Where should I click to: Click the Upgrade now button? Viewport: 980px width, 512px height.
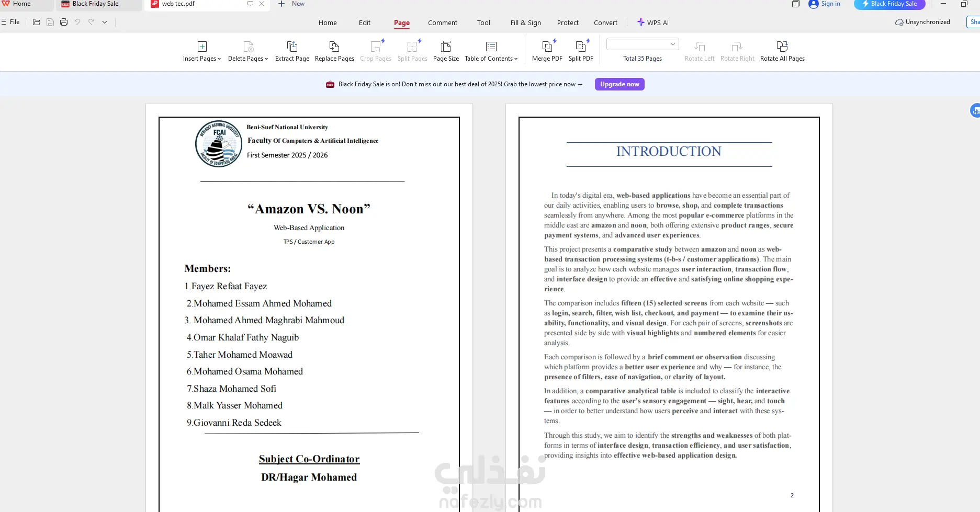pos(619,84)
